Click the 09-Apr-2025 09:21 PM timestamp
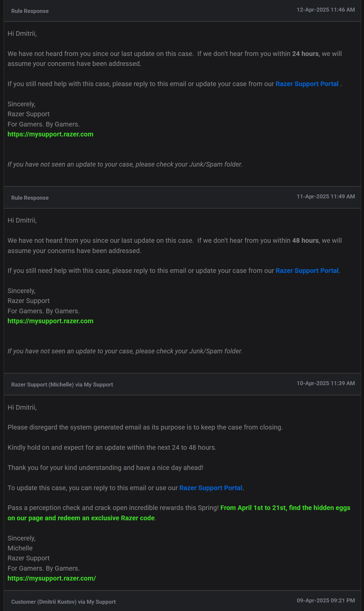Viewport: 364px width, 611px height. point(326,600)
